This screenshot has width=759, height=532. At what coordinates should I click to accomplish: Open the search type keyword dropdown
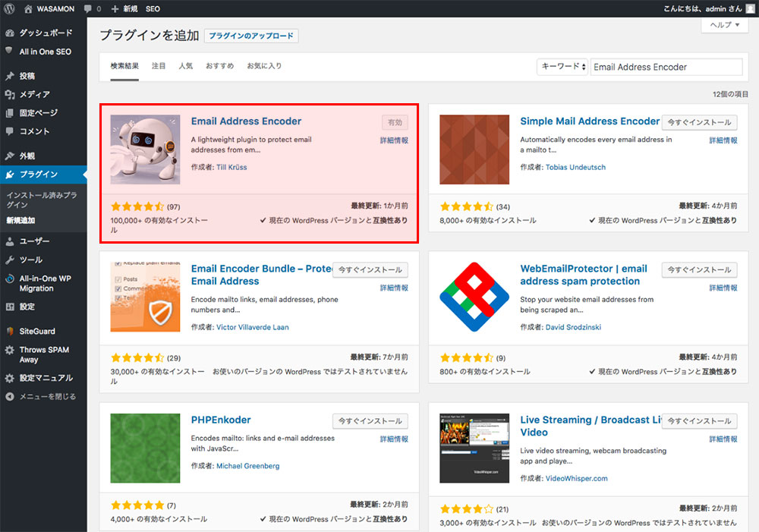click(x=563, y=67)
